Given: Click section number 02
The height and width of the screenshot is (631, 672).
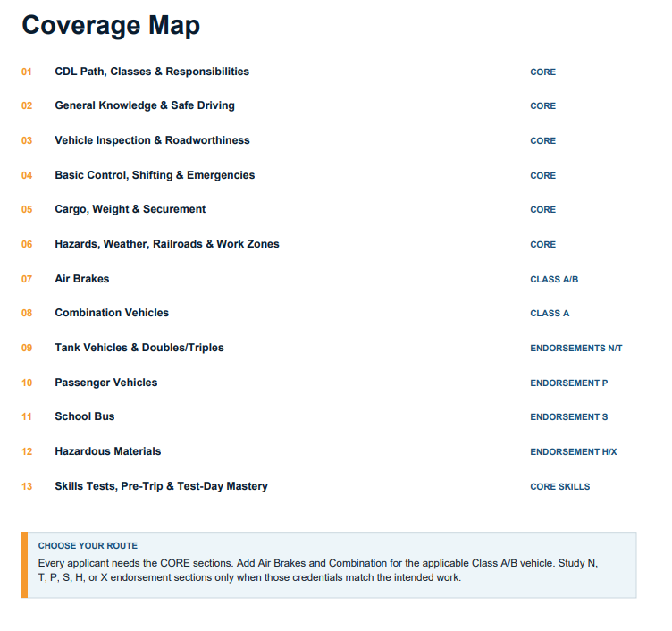Looking at the screenshot, I should tap(27, 105).
